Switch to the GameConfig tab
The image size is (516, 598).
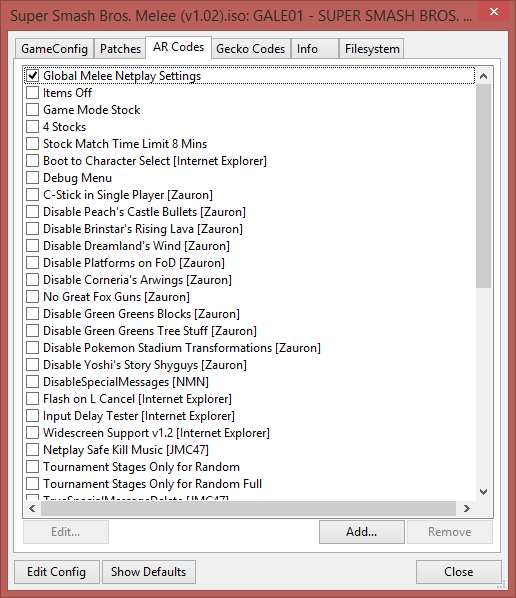pyautogui.click(x=55, y=49)
